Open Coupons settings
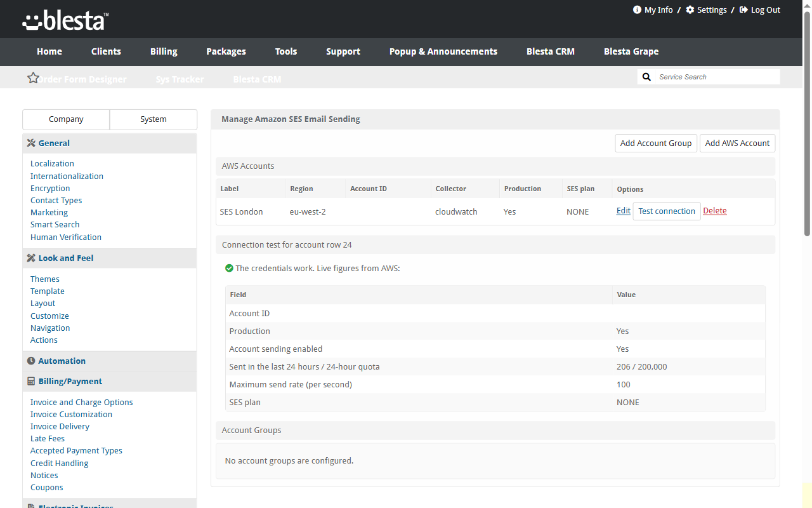 47,488
